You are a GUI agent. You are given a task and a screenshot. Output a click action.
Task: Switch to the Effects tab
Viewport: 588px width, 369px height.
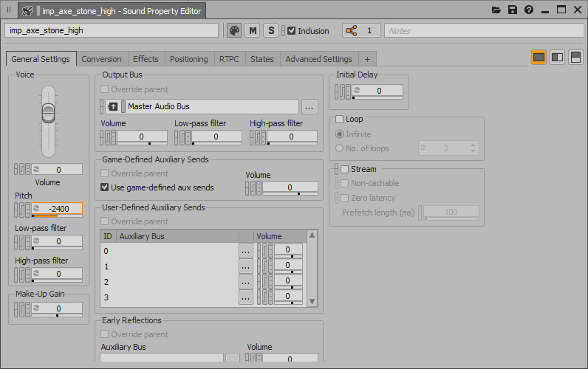146,59
